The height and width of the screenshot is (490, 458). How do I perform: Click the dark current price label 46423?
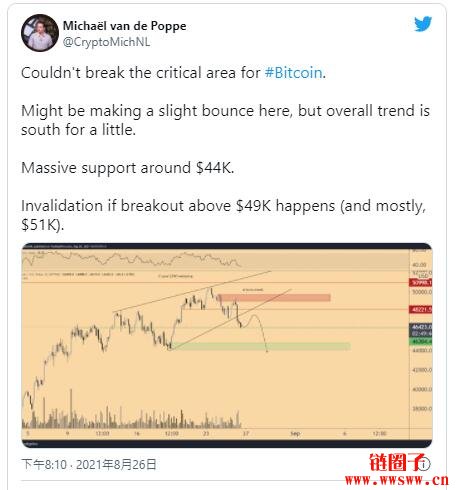click(x=421, y=327)
